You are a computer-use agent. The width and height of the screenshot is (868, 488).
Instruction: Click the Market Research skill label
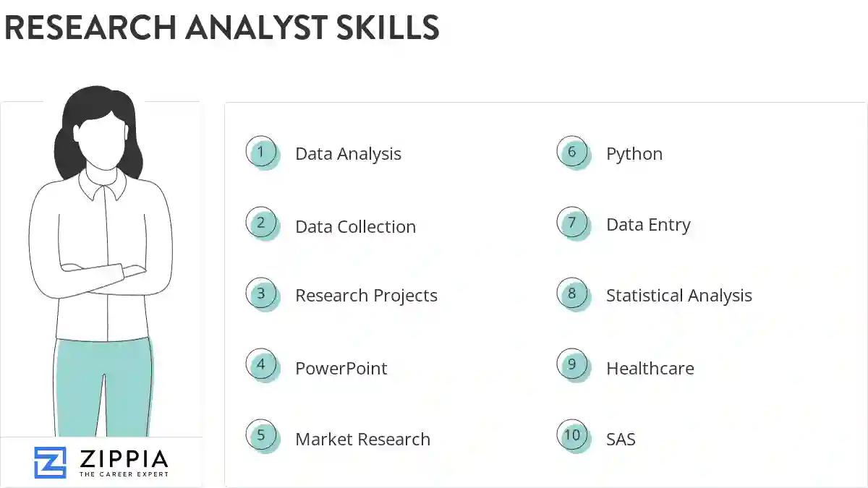pyautogui.click(x=362, y=440)
